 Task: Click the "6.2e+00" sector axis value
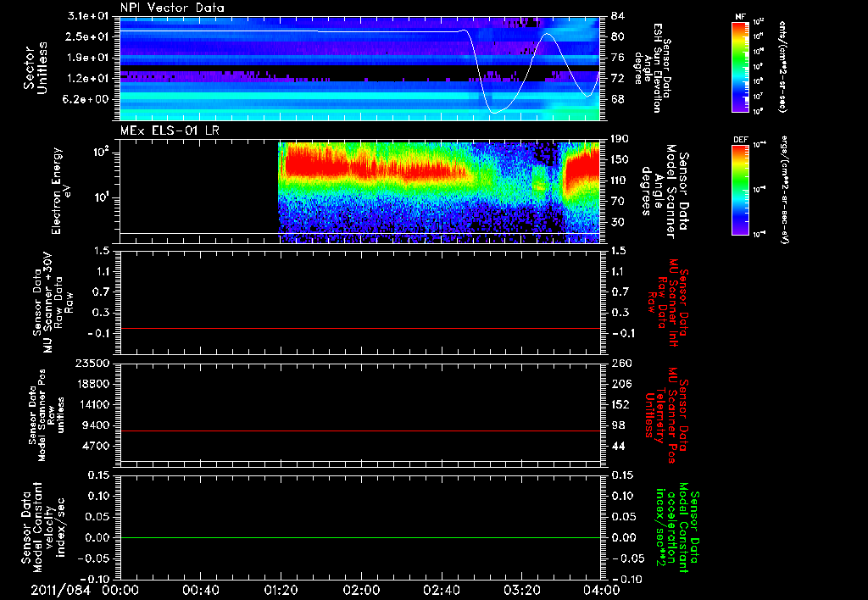[x=87, y=99]
